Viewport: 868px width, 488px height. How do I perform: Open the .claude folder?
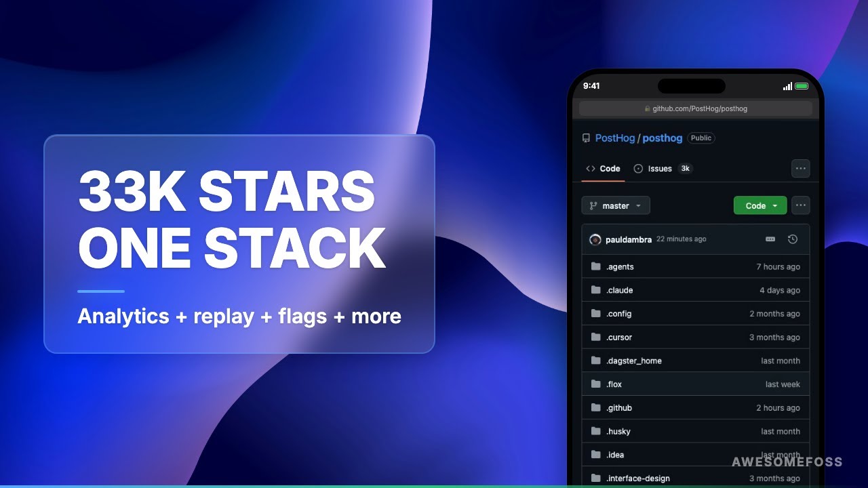[x=619, y=290]
